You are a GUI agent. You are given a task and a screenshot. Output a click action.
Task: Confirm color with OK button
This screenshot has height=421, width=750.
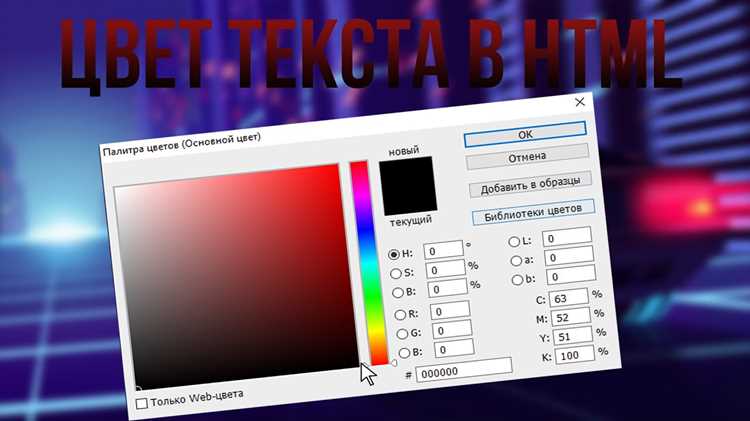click(x=525, y=134)
